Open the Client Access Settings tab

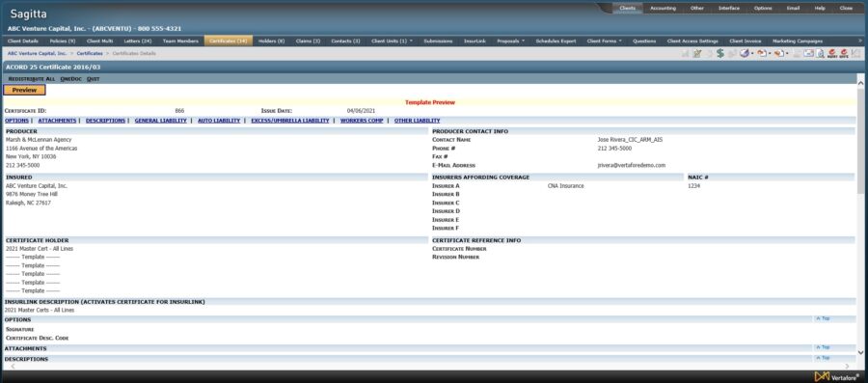coord(692,41)
